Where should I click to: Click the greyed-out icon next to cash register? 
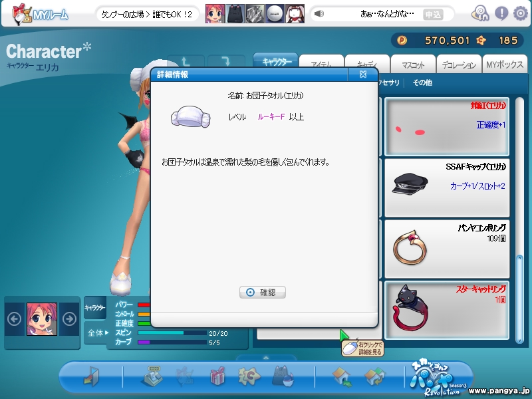point(185,376)
